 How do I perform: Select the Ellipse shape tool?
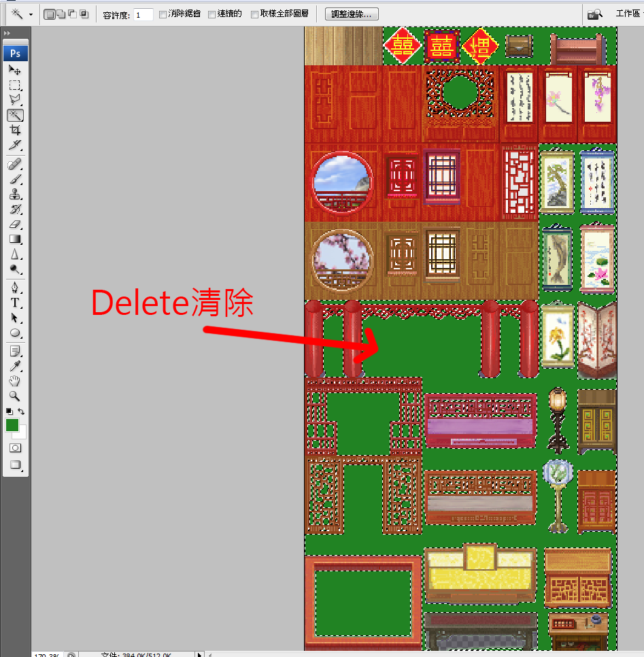pyautogui.click(x=15, y=333)
